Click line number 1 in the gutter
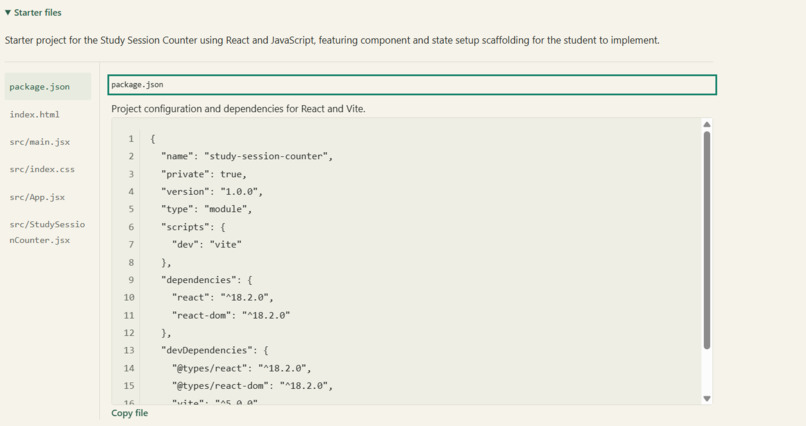 [x=131, y=138]
